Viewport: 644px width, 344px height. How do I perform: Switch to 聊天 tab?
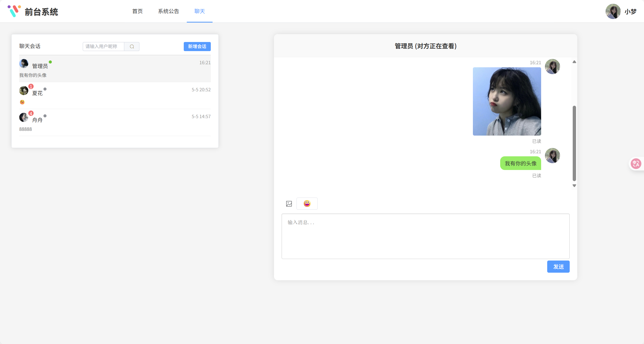pos(199,11)
